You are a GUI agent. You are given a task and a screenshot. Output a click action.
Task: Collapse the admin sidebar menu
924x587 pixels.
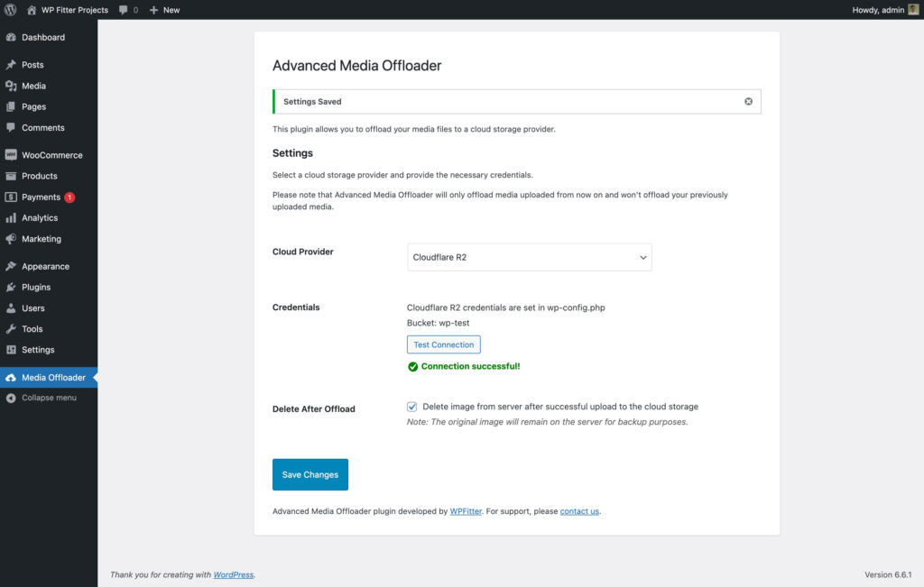tap(49, 398)
